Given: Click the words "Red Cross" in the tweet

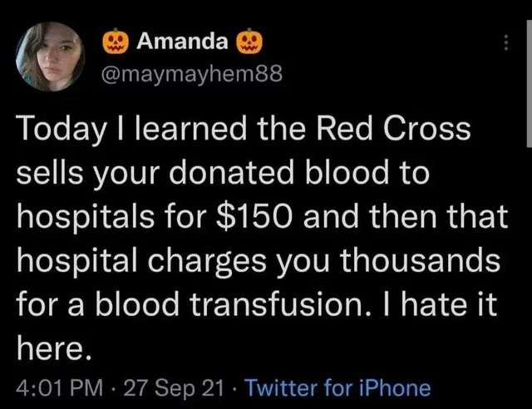Looking at the screenshot, I should tap(393, 128).
